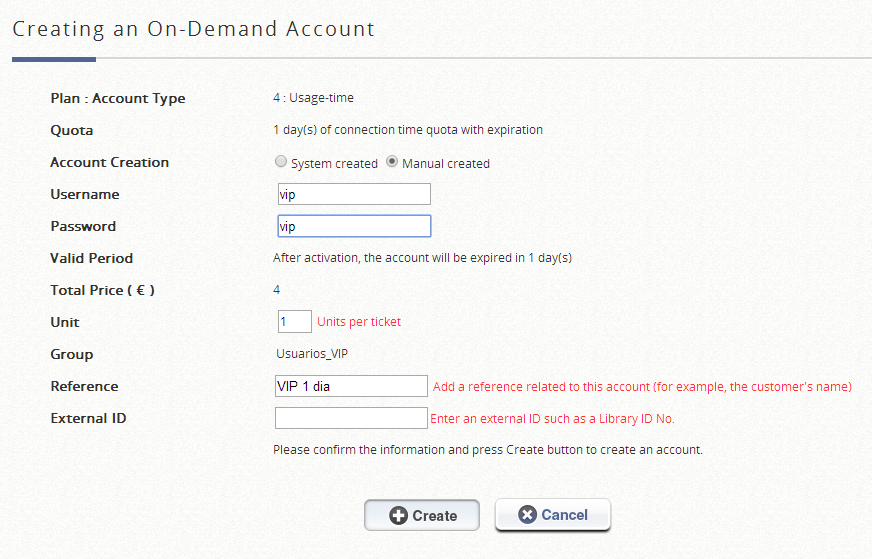Click the red customer's name reference hint
The height and width of the screenshot is (559, 872).
642,387
